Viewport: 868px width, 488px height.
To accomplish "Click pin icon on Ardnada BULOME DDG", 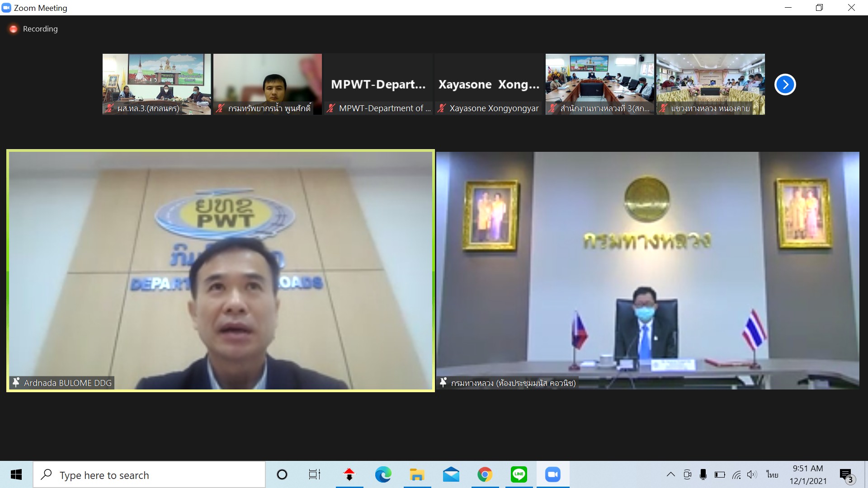I will (16, 383).
